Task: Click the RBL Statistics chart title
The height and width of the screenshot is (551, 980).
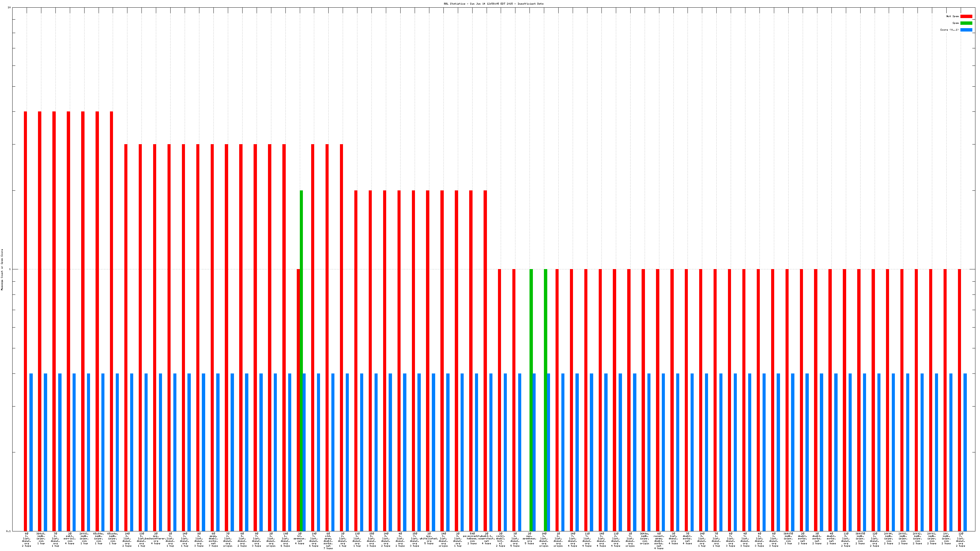Action: coord(493,4)
